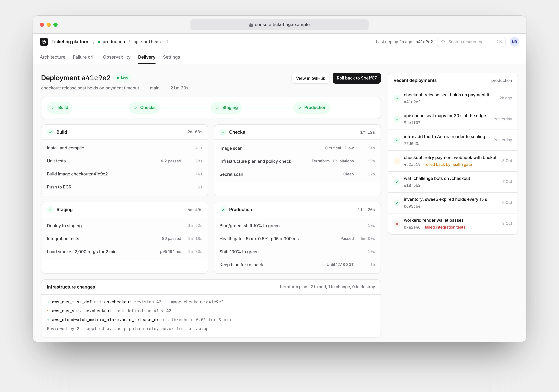Select the Build pipeline stage pill
Viewport: 559px width, 392px height.
60,108
